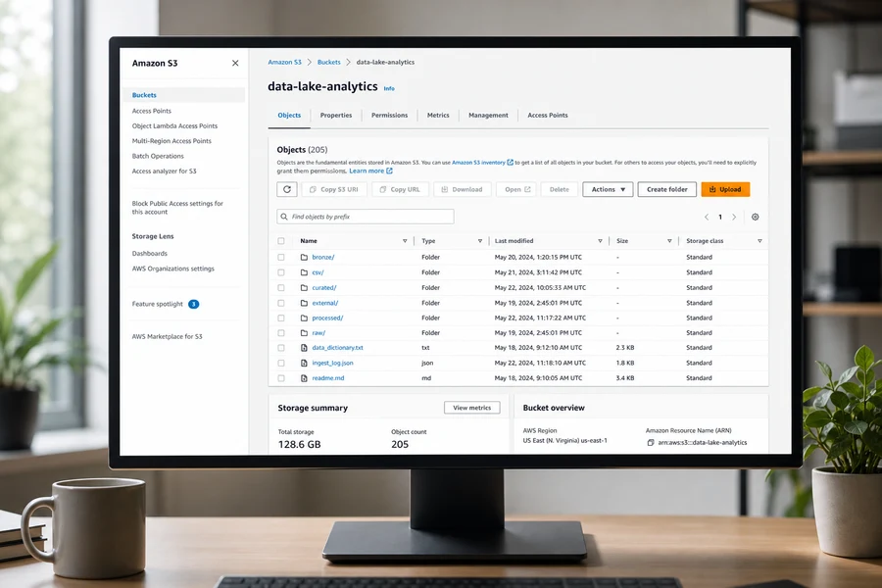
Task: Open AWS Marketplace for S3 link
Action: click(x=167, y=336)
